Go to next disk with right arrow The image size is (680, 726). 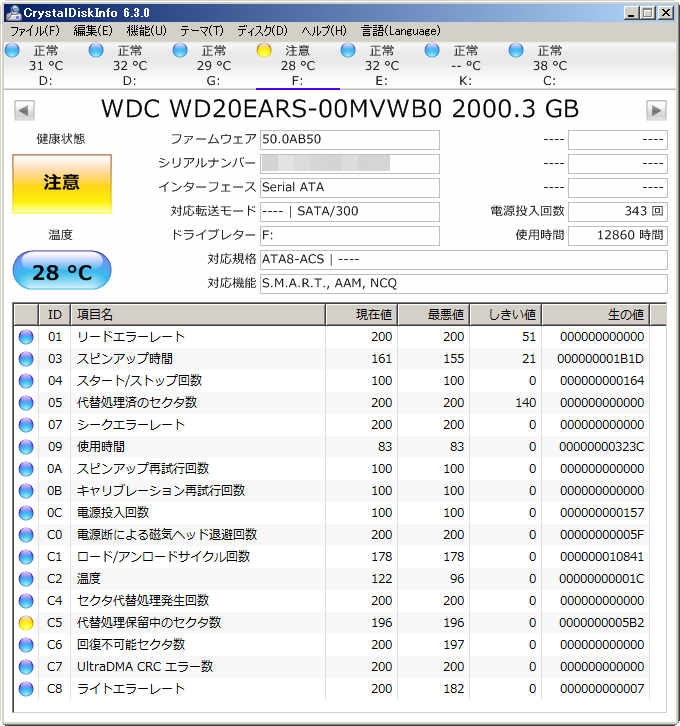(x=656, y=111)
